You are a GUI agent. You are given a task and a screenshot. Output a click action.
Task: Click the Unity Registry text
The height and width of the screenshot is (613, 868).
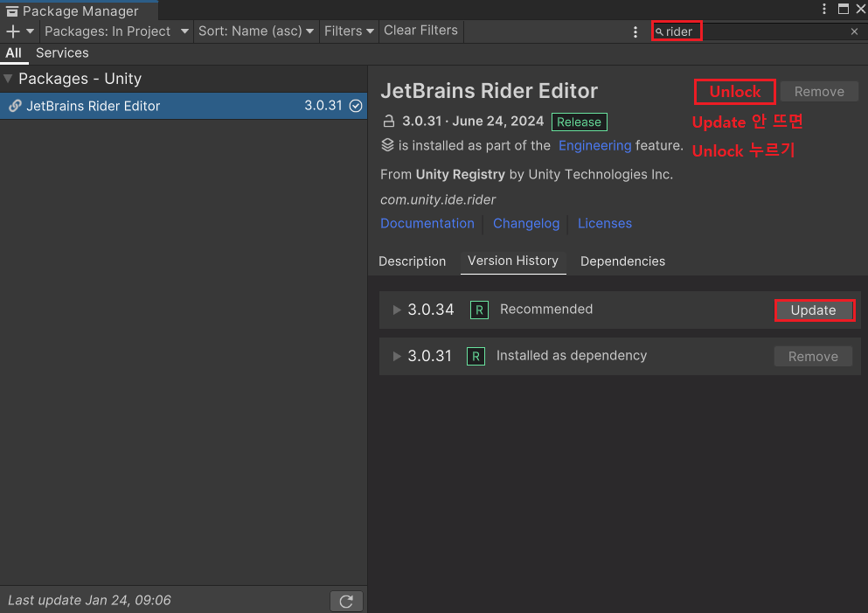coord(460,174)
